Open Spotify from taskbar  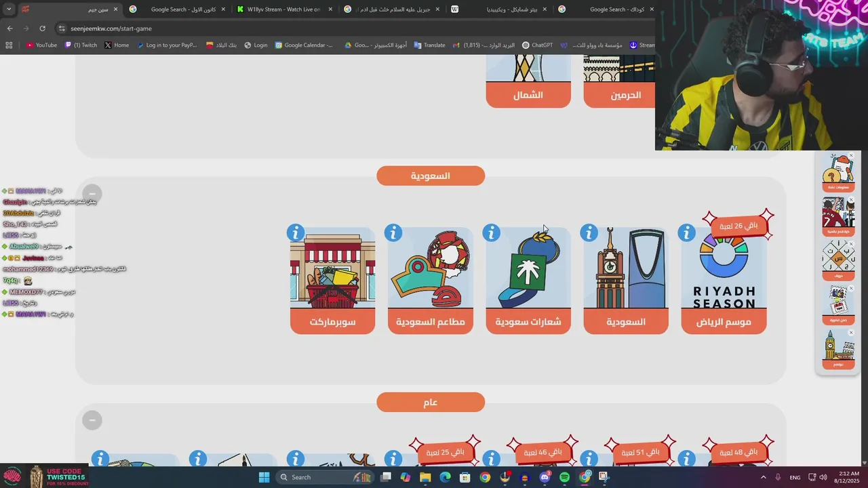pos(564,477)
